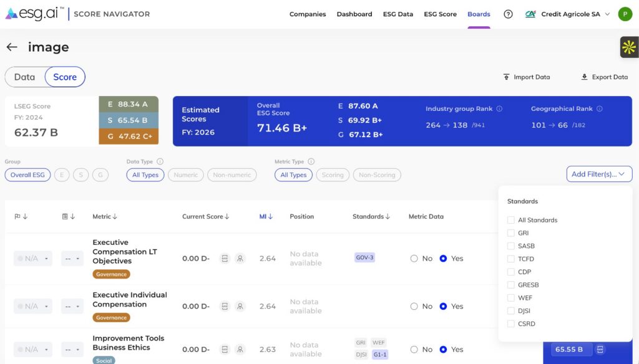Click the back arrow next to image
Viewport: 639px width, 364px height.
pyautogui.click(x=12, y=47)
